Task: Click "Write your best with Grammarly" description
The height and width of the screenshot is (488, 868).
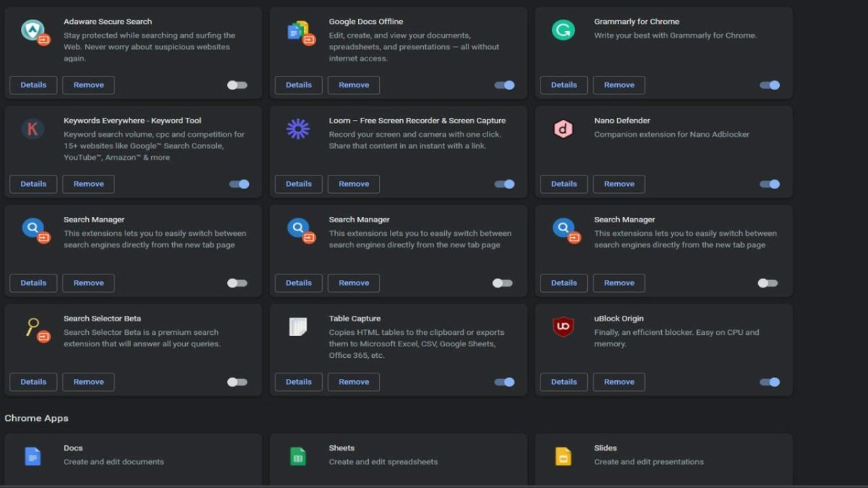Action: (675, 35)
